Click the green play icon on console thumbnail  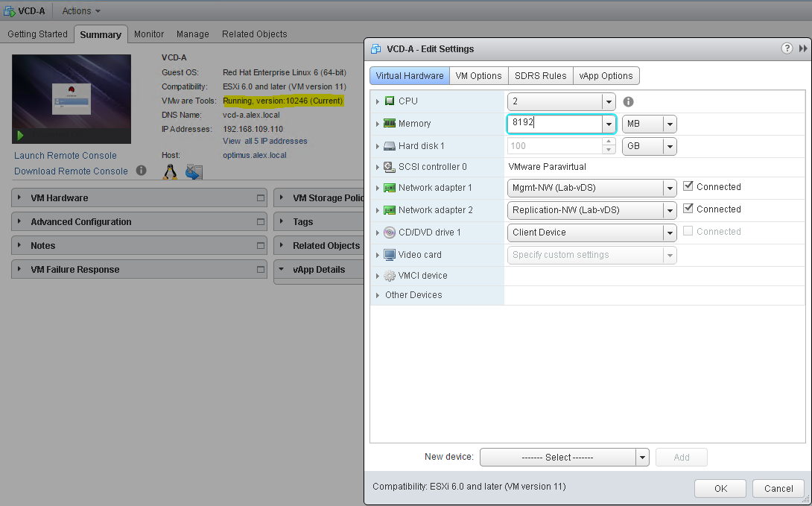tap(21, 136)
